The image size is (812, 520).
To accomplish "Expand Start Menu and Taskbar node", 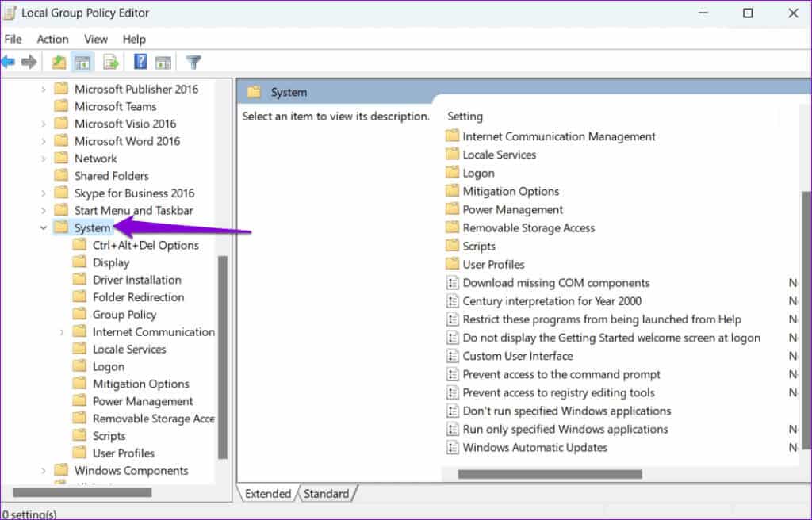I will pyautogui.click(x=44, y=211).
